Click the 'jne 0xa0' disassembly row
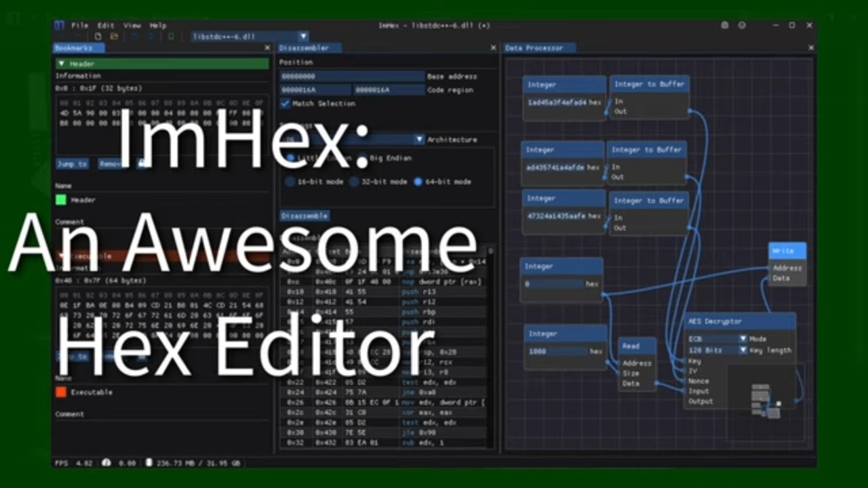Screen dimensions: 868x488 [384, 392]
